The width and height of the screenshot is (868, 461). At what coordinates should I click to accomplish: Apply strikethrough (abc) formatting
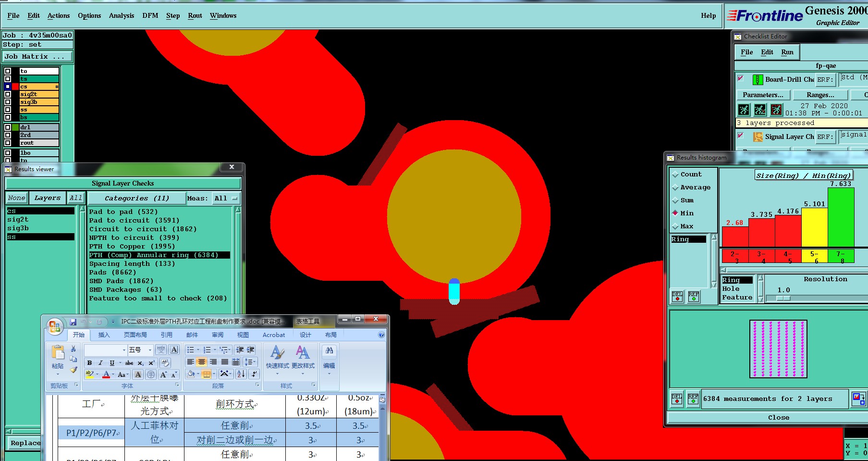tap(129, 363)
